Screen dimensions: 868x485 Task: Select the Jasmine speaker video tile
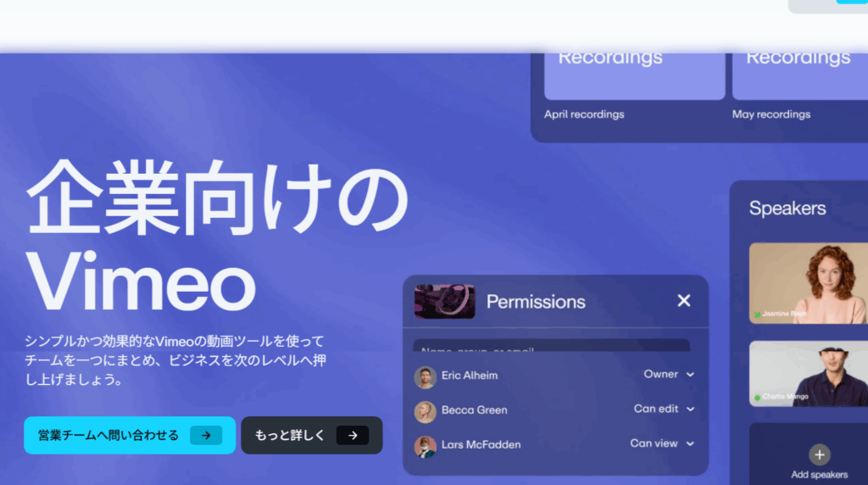point(808,283)
